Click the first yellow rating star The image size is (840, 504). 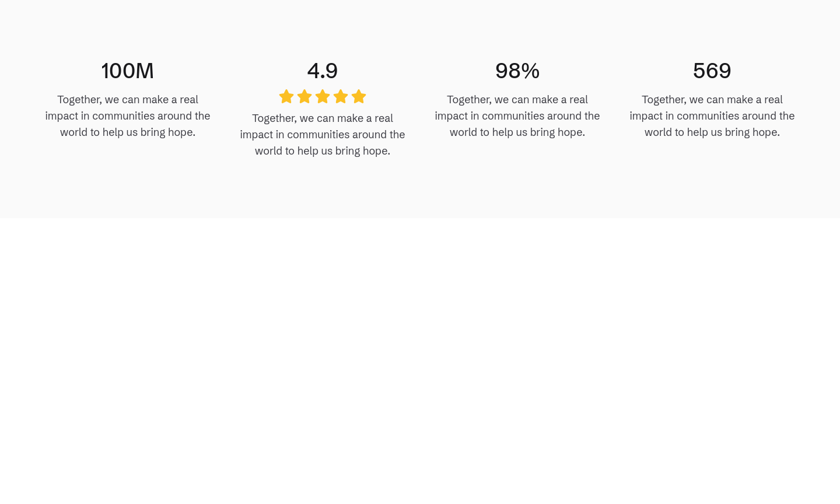286,96
